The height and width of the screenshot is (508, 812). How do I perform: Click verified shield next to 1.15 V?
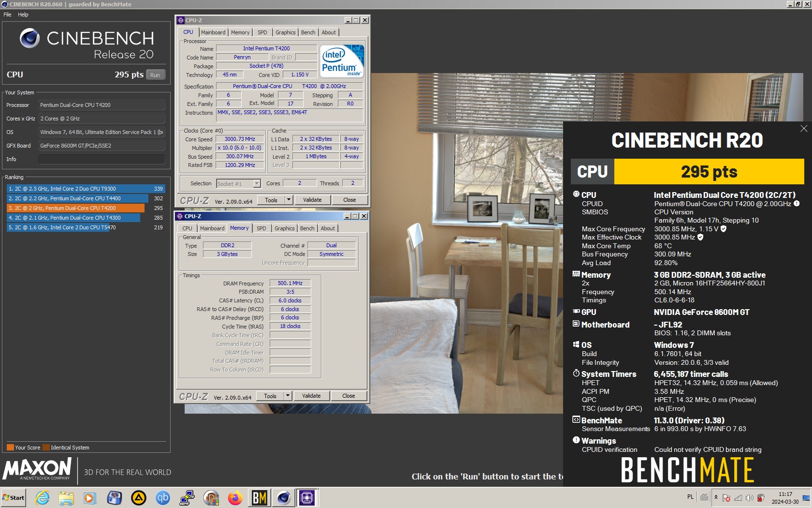[x=724, y=229]
